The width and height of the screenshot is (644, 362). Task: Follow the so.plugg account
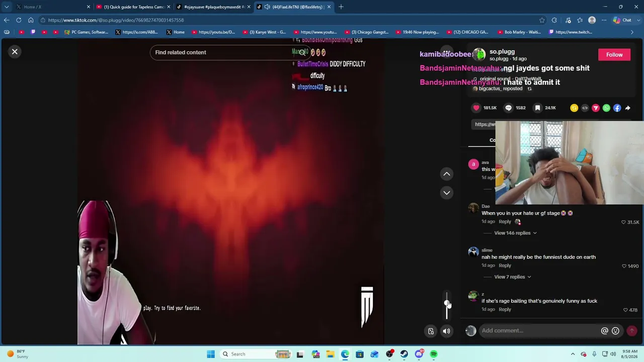(x=614, y=55)
